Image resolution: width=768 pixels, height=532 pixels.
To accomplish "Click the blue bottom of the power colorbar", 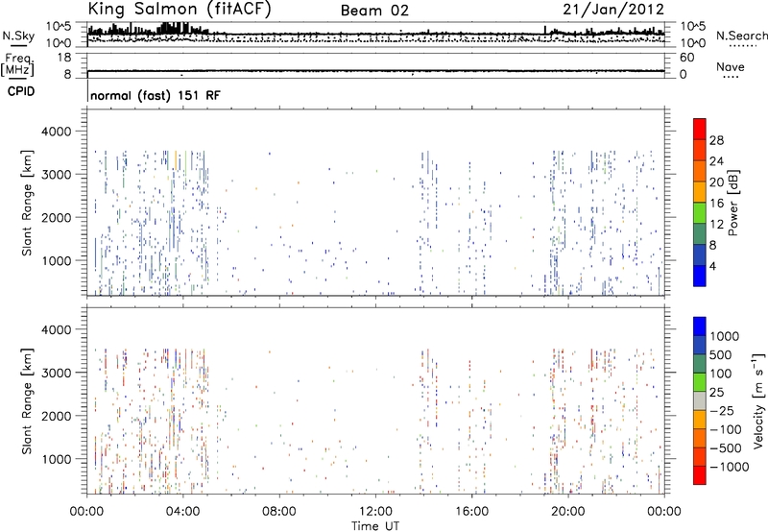I will point(700,276).
